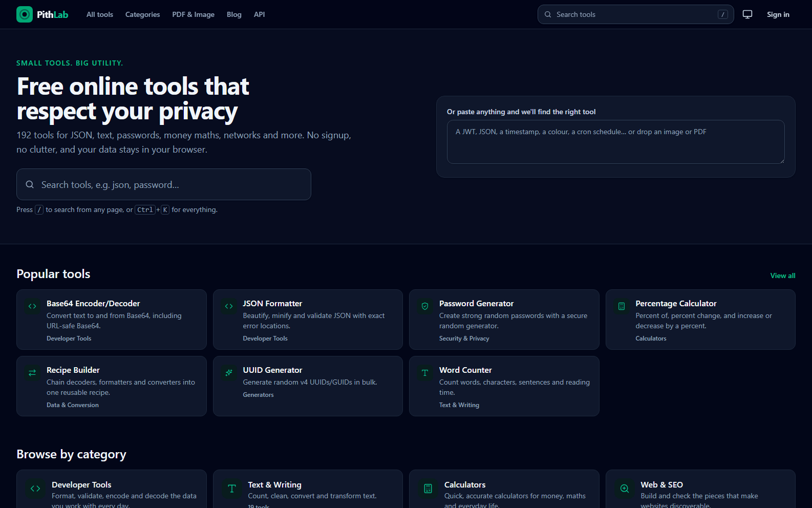Click the 'Generators' tag under UUID Generator
This screenshot has height=508, width=812.
[258, 395]
